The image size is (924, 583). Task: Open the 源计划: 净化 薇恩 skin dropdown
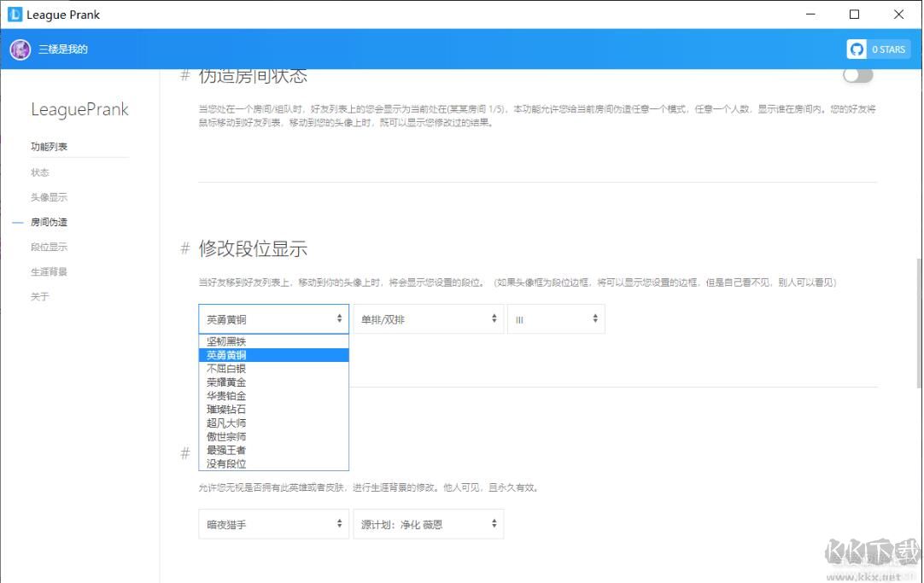point(428,523)
